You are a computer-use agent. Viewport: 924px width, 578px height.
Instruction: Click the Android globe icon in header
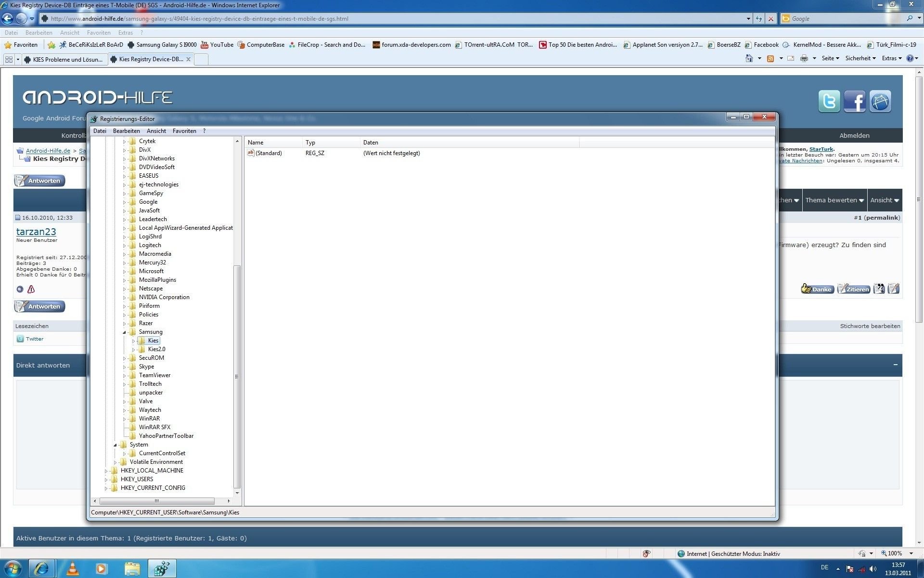880,101
